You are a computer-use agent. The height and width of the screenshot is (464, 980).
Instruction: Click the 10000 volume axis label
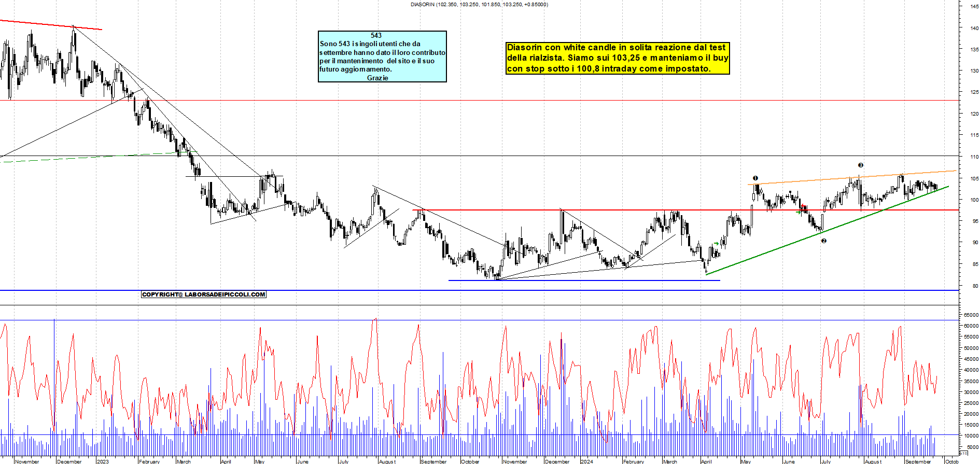coord(972,436)
